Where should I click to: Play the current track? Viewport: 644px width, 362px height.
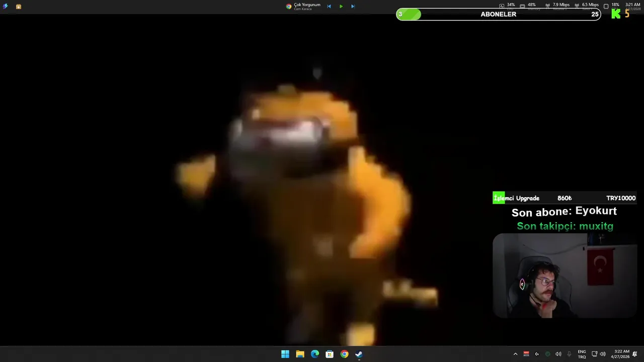341,7
